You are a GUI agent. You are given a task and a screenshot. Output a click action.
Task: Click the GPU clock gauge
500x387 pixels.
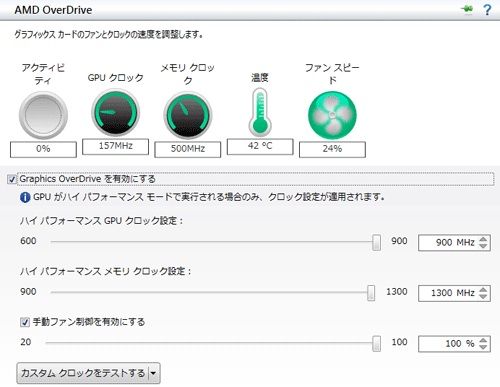click(x=116, y=113)
